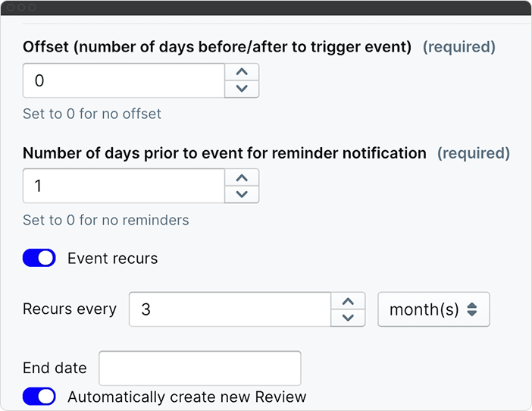Click the Recurs every number field

[x=230, y=309]
